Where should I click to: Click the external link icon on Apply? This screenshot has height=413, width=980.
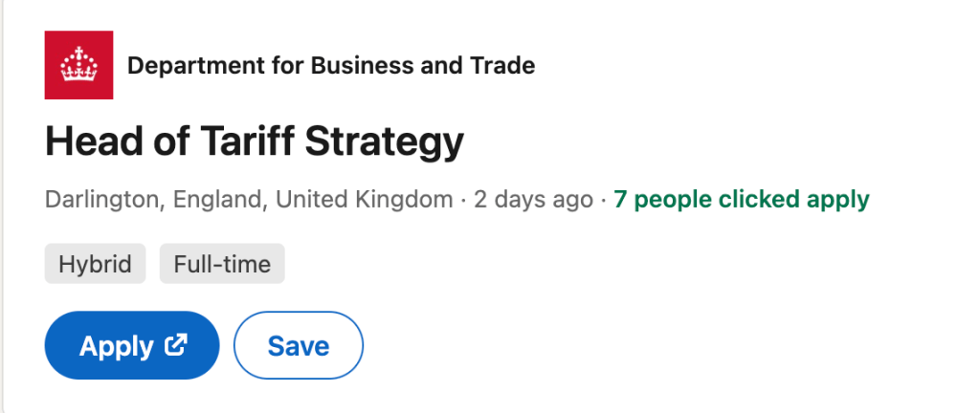pyautogui.click(x=175, y=345)
